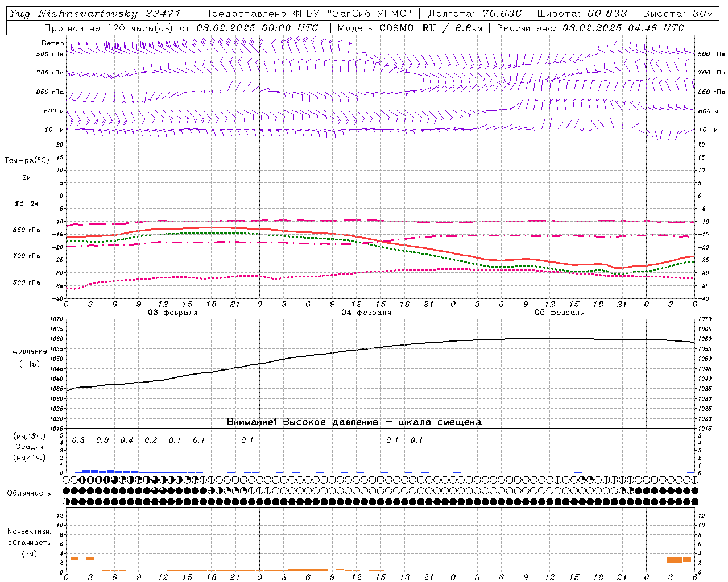Click the Прогноз на 120 часа(ов) text
Viewport: 728px width, 582px height.
(110, 28)
